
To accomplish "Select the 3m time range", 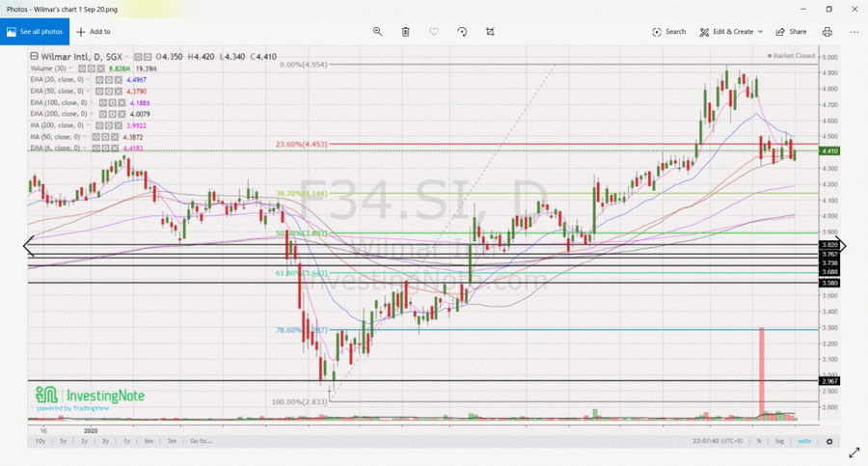I will click(172, 441).
